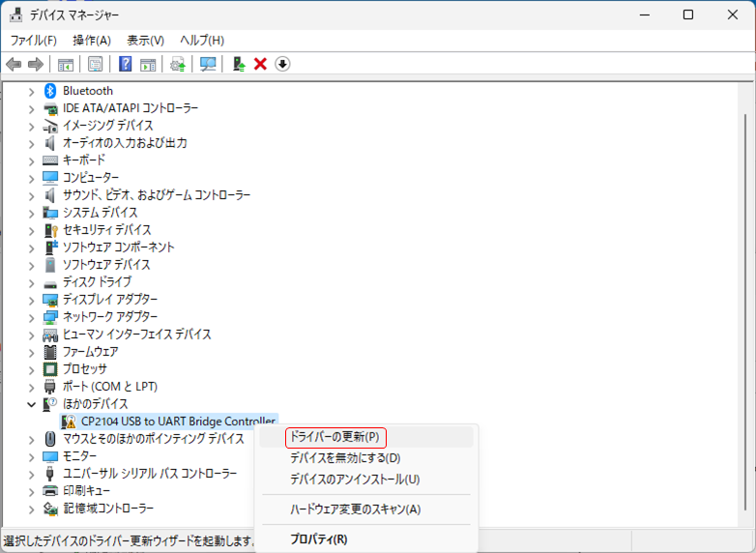
Task: Expand the ポート (COM と LPT) node
Action: [31, 387]
